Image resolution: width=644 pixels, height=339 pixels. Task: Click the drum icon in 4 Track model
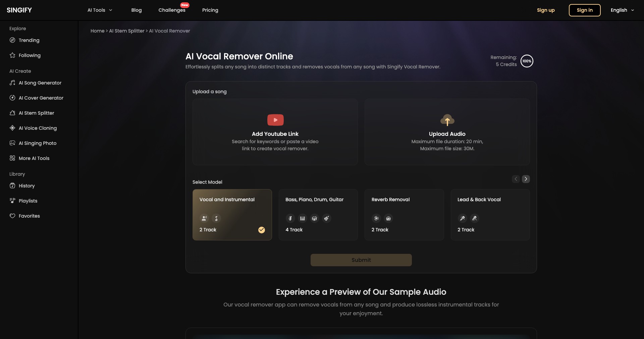[x=314, y=219]
